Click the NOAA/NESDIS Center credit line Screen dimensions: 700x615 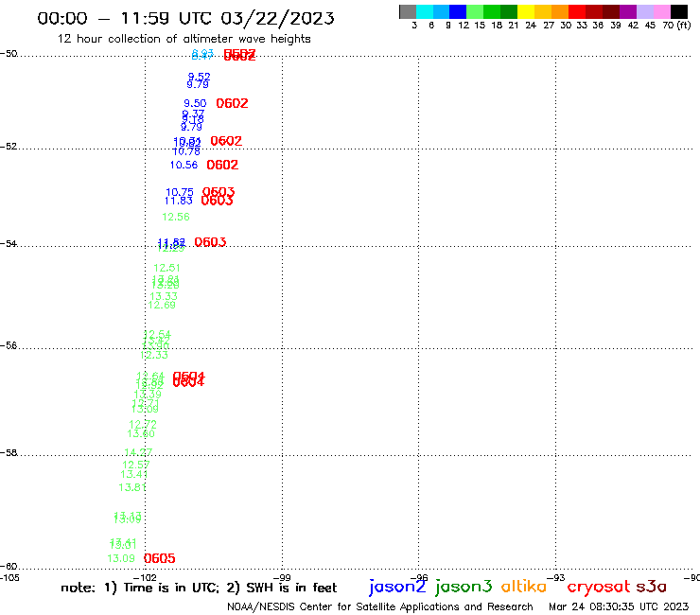380,606
